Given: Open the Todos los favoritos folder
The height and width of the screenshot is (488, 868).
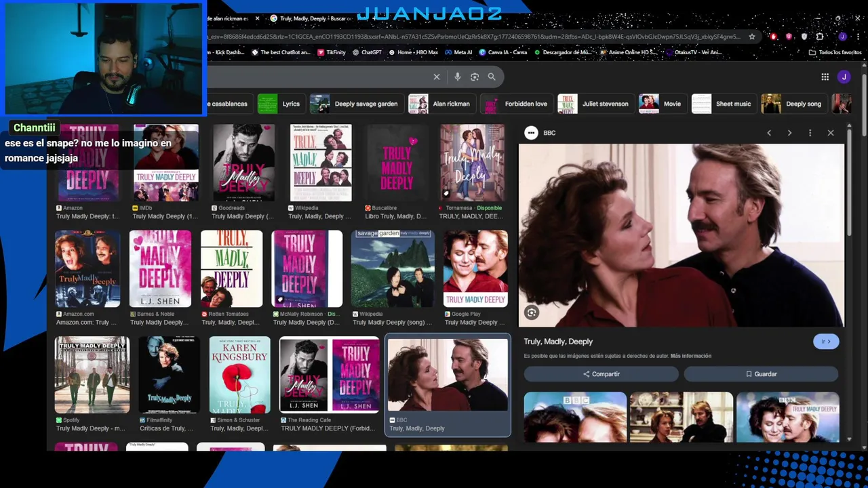Looking at the screenshot, I should [x=835, y=52].
